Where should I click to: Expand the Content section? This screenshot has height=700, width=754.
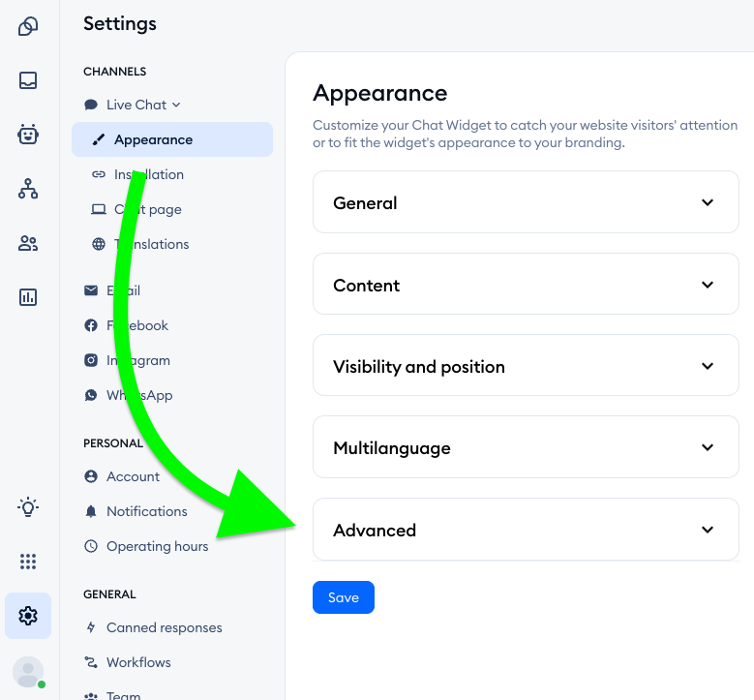pyautogui.click(x=526, y=285)
